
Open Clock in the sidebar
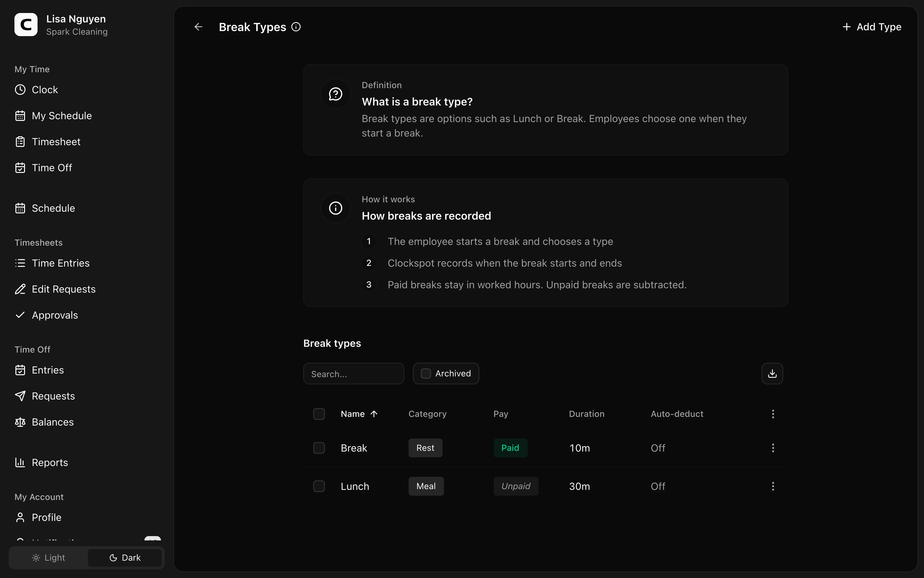(45, 90)
